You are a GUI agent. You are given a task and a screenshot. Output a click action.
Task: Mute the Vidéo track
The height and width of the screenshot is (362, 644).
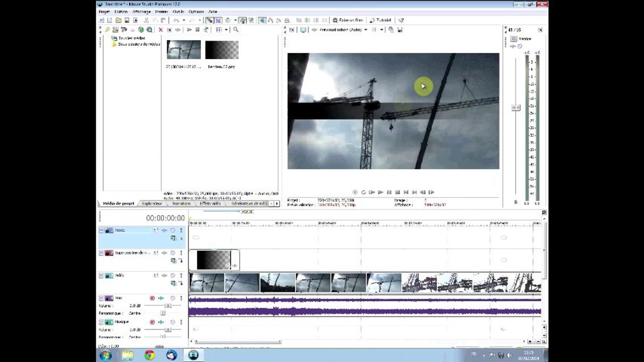[x=172, y=276]
